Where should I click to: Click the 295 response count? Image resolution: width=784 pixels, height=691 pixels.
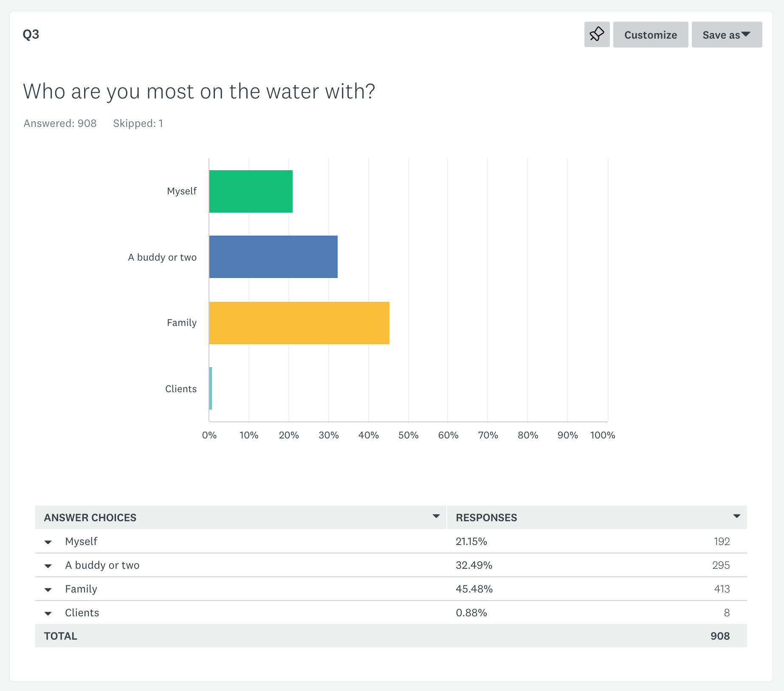tap(721, 565)
